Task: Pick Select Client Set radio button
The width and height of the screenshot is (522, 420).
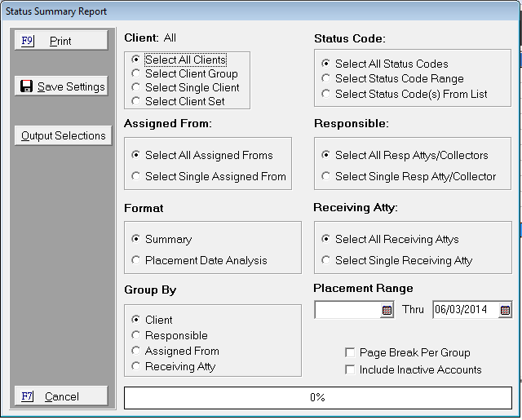Action: click(136, 101)
